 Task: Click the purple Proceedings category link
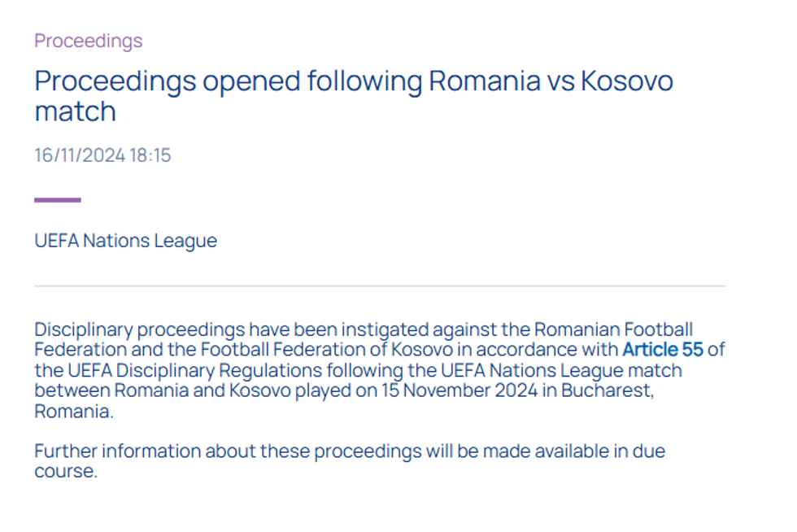click(x=88, y=41)
